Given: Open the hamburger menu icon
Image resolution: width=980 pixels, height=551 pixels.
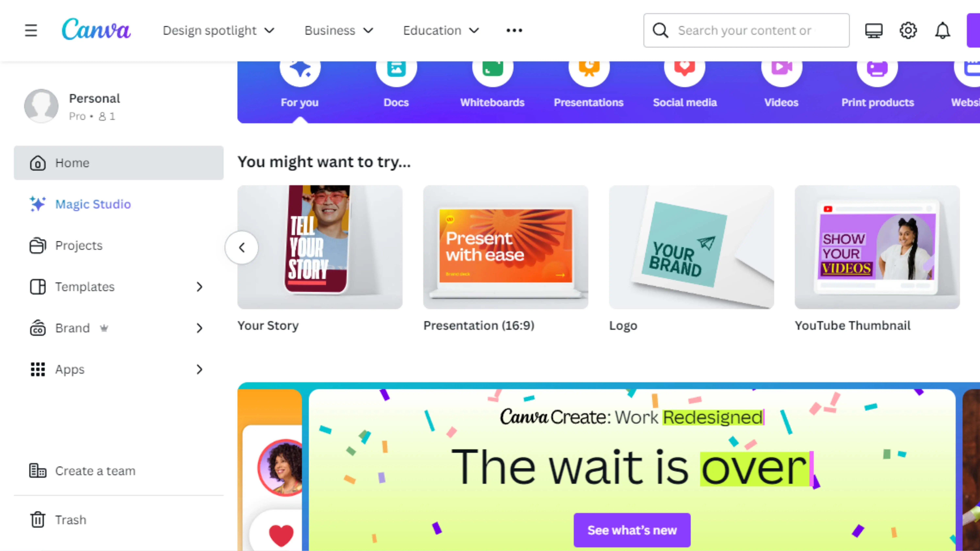Looking at the screenshot, I should 31,30.
